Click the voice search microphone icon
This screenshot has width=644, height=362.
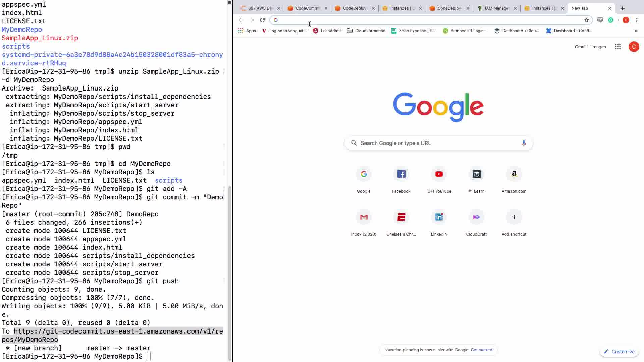click(523, 143)
